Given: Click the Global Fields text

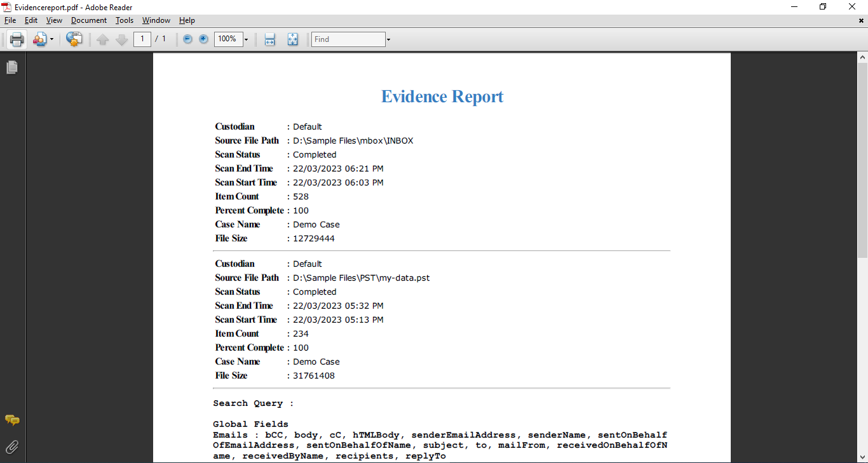Looking at the screenshot, I should (x=250, y=424).
